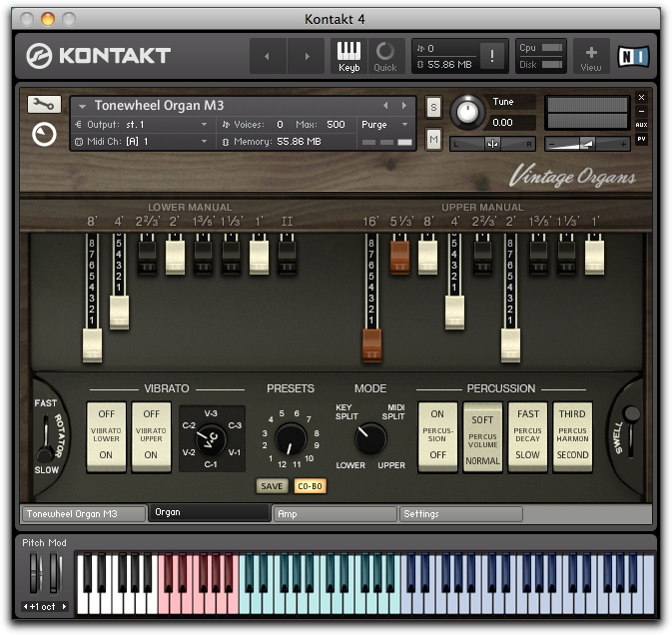Image resolution: width=672 pixels, height=635 pixels.
Task: Click the NI logo badge
Action: 633,56
